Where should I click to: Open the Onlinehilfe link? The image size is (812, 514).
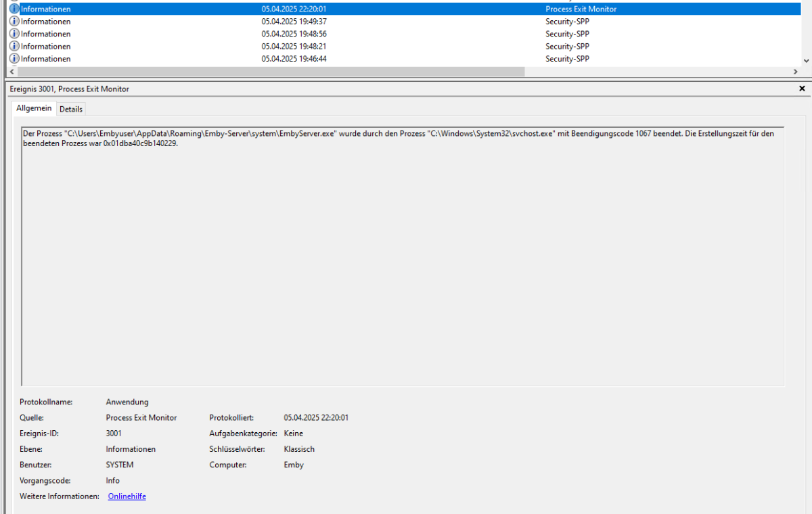click(x=127, y=496)
